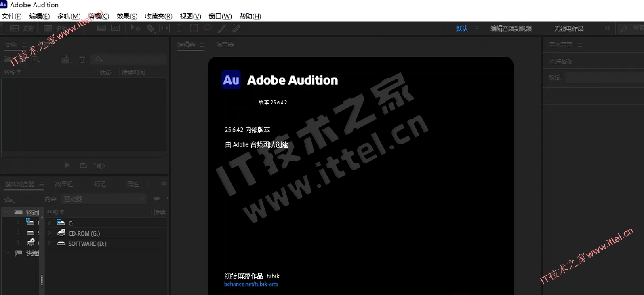
Task: Select the Time Selection I-beam tool
Action: point(179,28)
